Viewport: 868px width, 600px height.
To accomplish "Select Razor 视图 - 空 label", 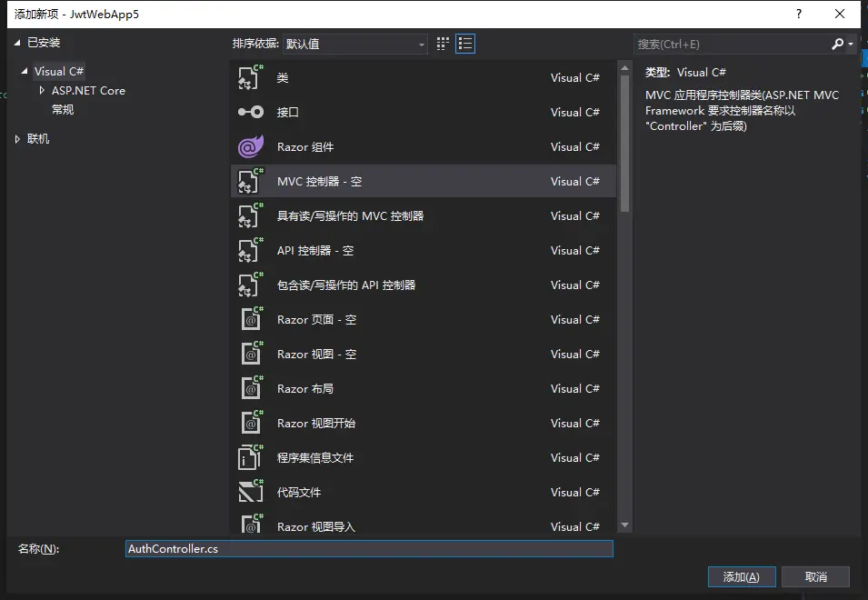I will (316, 355).
